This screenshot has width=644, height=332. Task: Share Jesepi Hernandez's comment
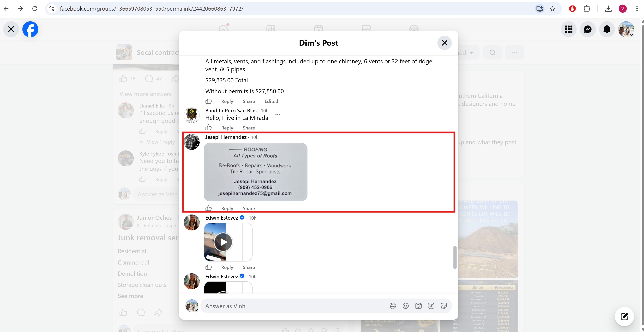(x=249, y=208)
